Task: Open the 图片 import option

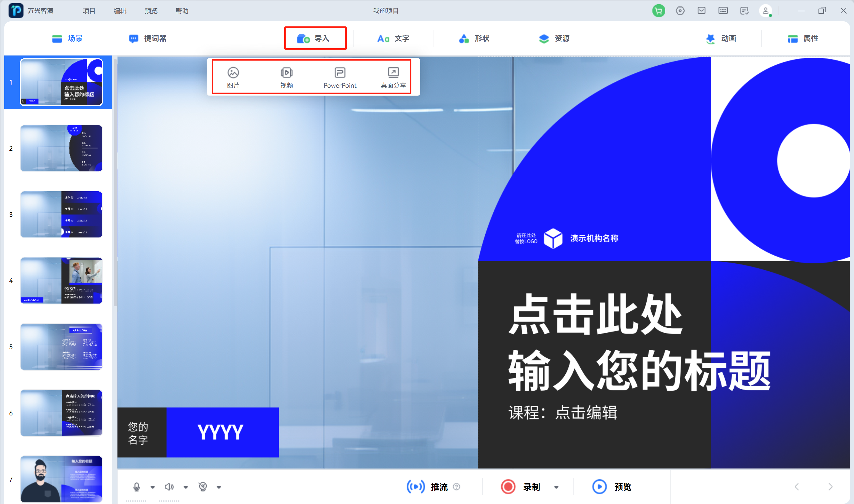Action: 233,77
